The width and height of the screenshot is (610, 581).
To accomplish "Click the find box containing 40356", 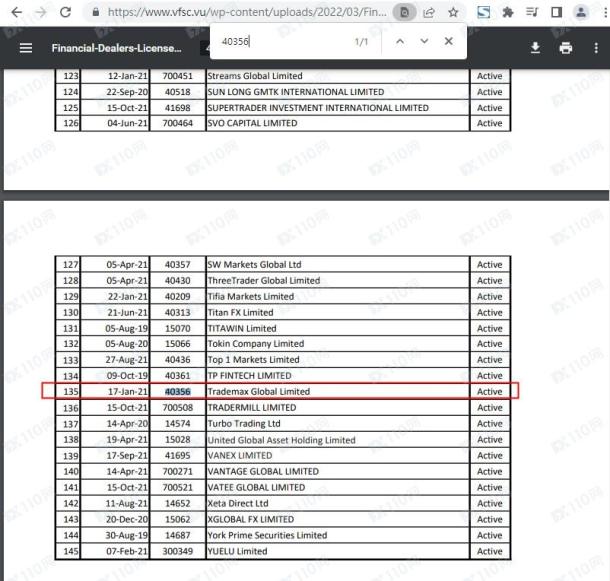I will click(x=284, y=41).
